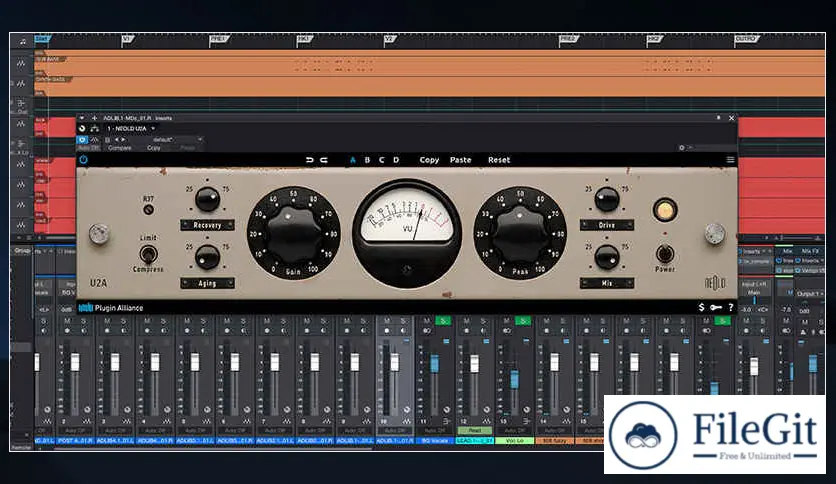Click Reset in the plugin toolbar

click(499, 160)
